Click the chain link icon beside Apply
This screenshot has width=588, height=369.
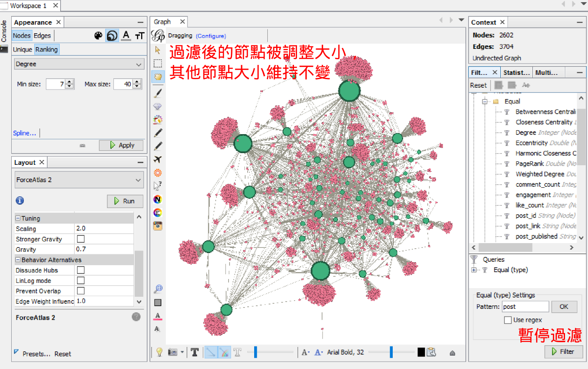(82, 146)
